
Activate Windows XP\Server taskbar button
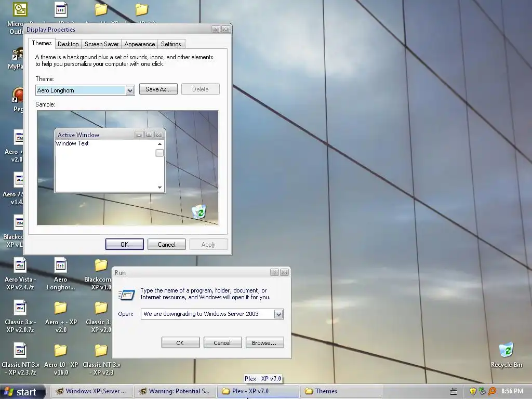coord(92,391)
